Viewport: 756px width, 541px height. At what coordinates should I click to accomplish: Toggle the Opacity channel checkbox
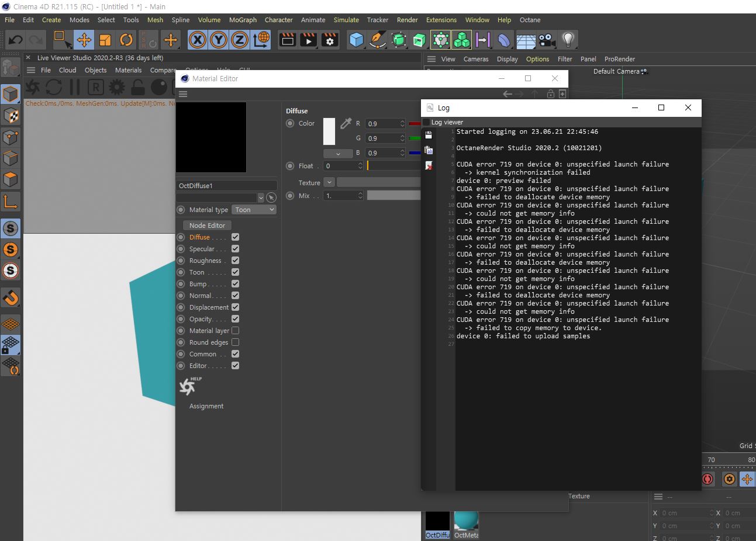pos(235,319)
